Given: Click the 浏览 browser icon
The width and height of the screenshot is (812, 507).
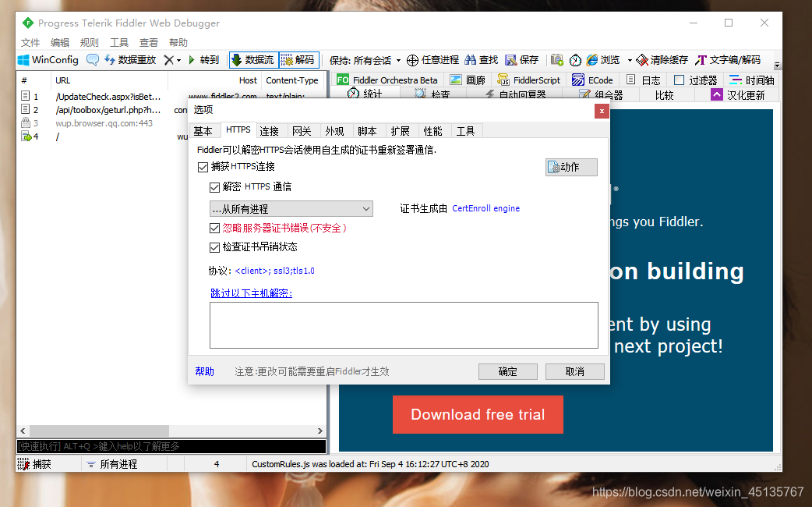Looking at the screenshot, I should pos(592,60).
